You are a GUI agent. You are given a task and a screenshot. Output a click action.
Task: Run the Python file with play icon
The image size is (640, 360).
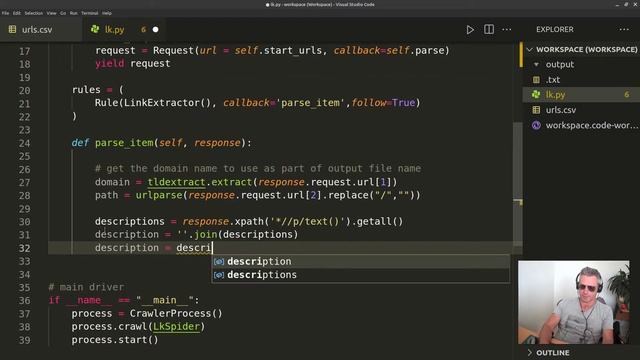point(470,30)
